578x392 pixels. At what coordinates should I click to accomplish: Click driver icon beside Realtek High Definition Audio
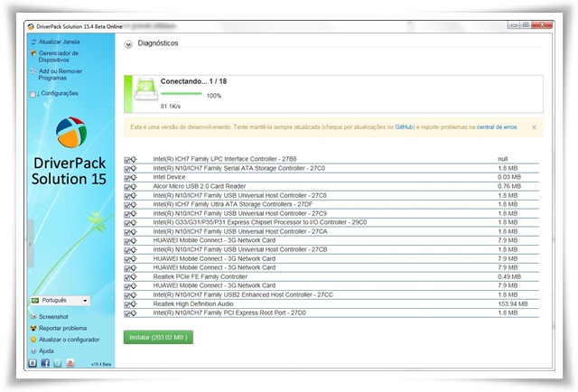tap(134, 304)
